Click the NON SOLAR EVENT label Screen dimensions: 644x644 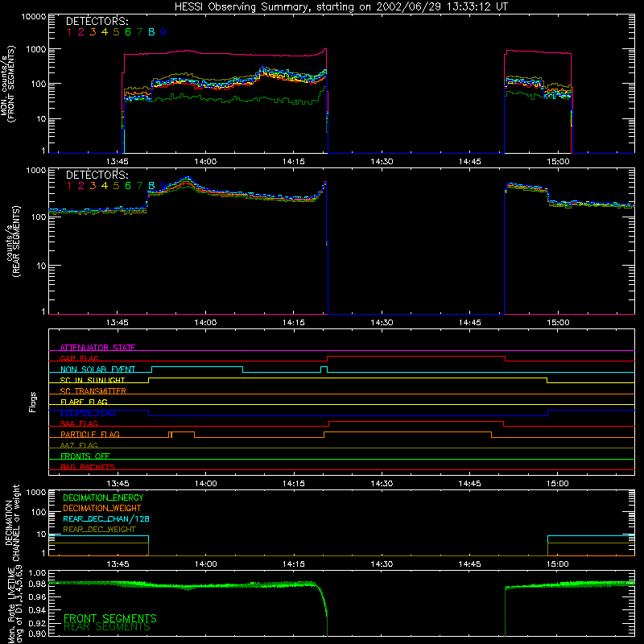click(97, 369)
